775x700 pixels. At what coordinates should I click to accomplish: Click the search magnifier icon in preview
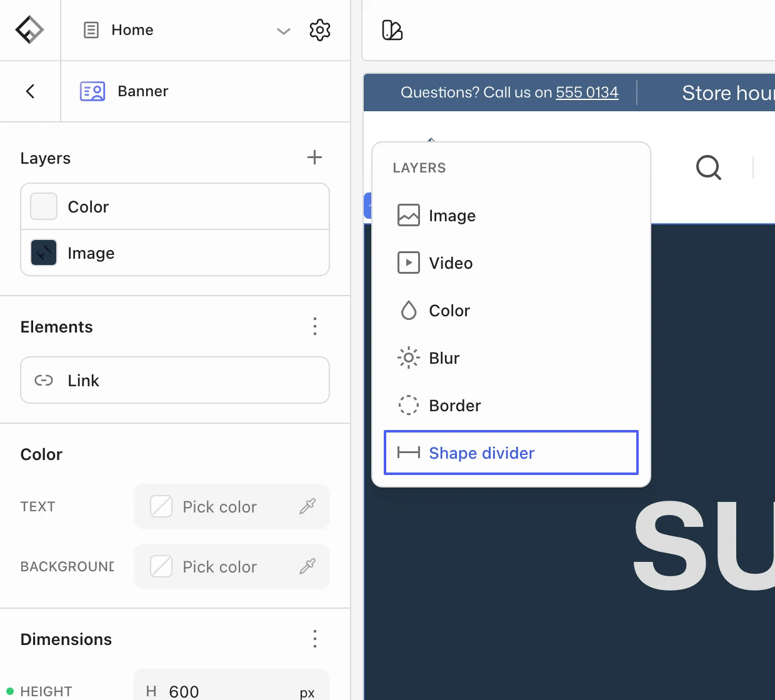coord(709,167)
